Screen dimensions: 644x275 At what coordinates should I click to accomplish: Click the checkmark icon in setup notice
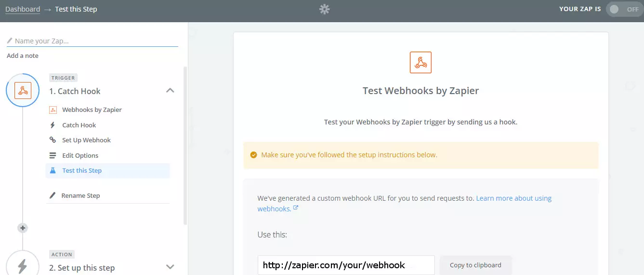pos(253,155)
